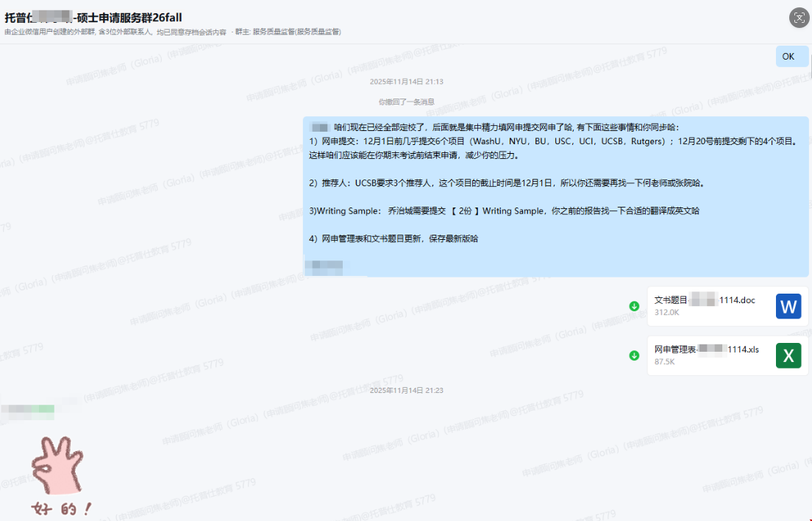Open the 文书题目 1114.doc file card
Screen dimensions: 812x521
(727, 306)
